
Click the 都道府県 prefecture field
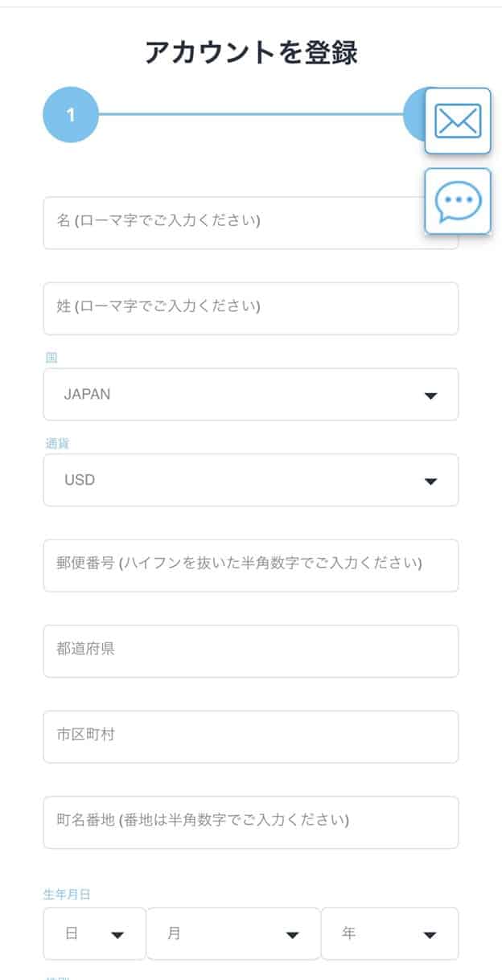pos(250,651)
